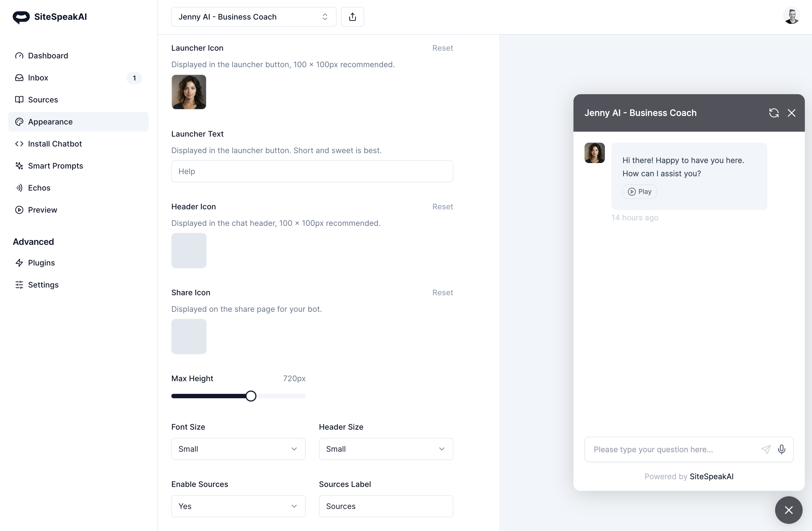Click the refresh icon in chat header
The height and width of the screenshot is (531, 812).
774,113
